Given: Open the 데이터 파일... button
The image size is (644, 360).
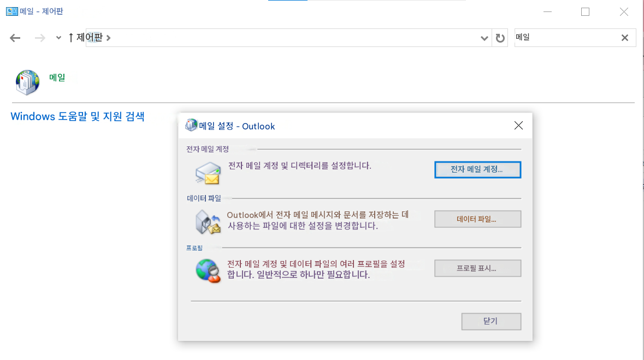Looking at the screenshot, I should 477,219.
